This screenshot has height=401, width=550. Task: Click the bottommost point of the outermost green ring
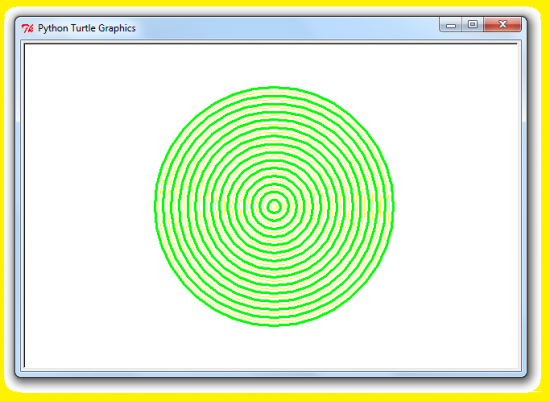[274, 325]
